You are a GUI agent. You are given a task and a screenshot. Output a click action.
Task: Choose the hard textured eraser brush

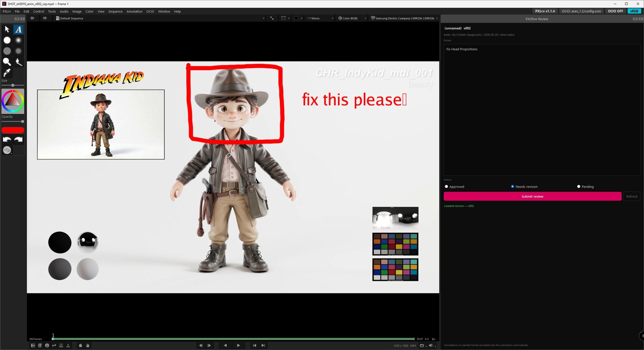pyautogui.click(x=7, y=51)
